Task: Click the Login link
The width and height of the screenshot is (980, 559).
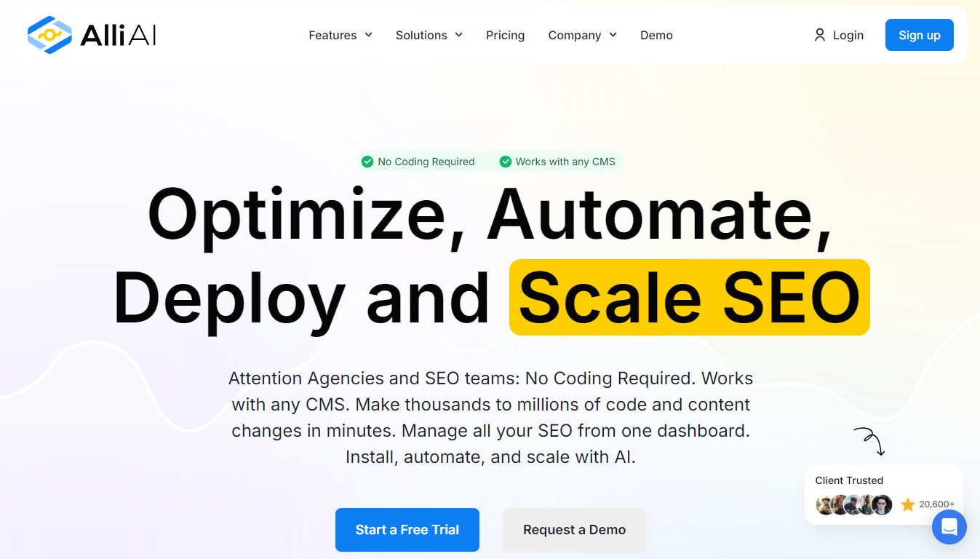Action: [848, 35]
